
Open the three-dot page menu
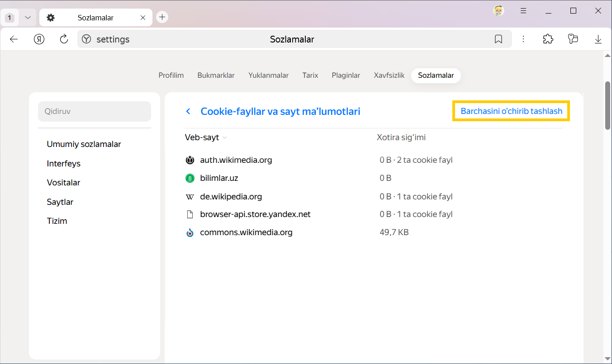523,39
